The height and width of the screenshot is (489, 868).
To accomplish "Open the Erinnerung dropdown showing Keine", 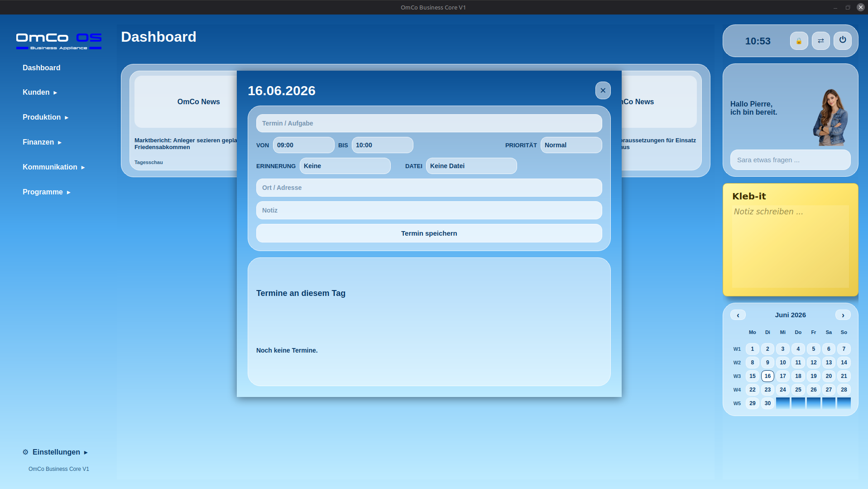I will 345,166.
